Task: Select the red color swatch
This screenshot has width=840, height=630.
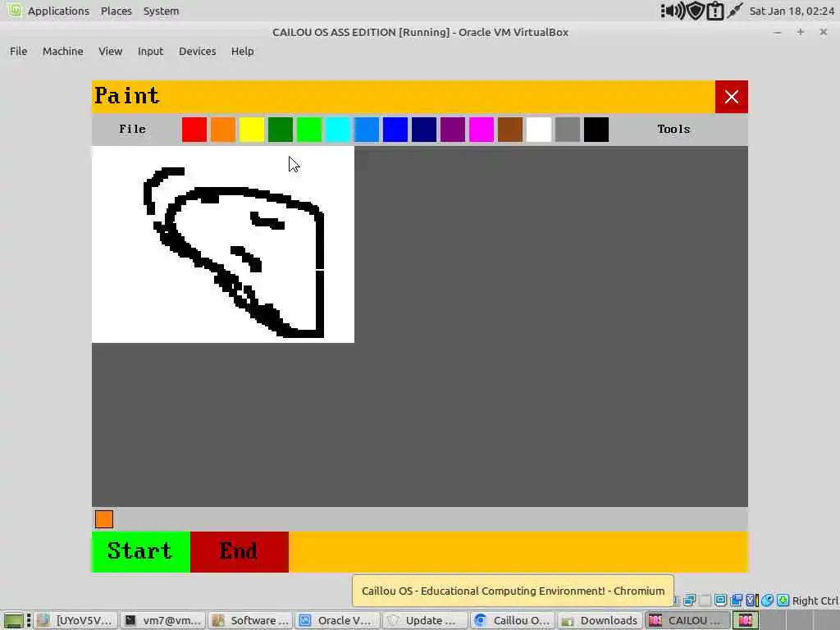Action: tap(194, 130)
